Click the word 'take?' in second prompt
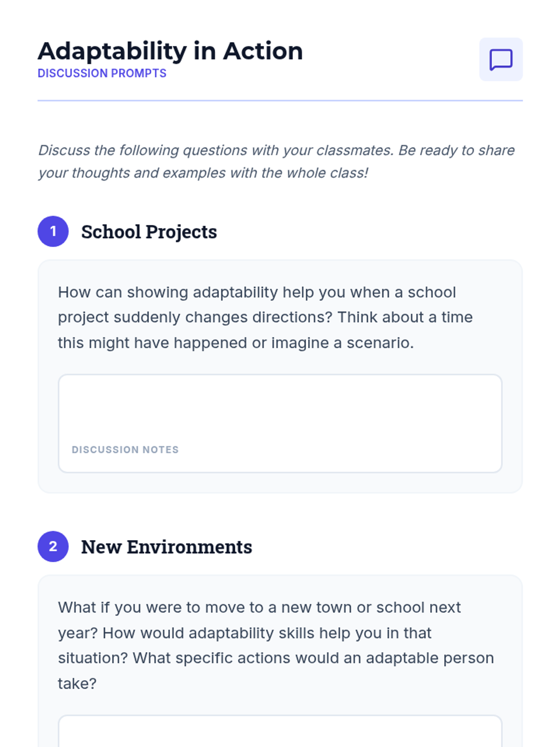Screen dimensions: 560x747 tap(77, 684)
